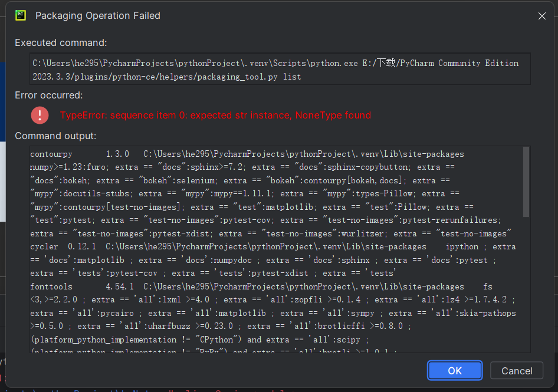The height and width of the screenshot is (392, 558).
Task: Click the Command output scrollbar thumb
Action: point(526,182)
